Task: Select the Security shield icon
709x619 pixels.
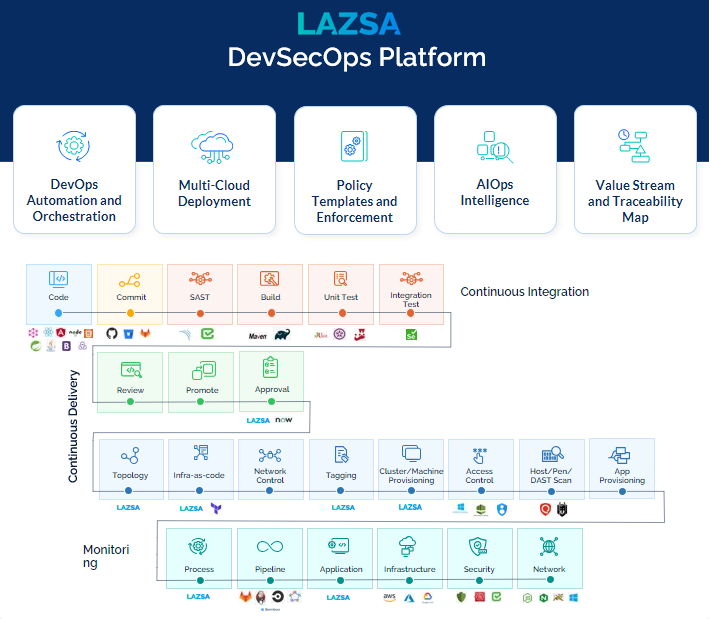Action: point(478,546)
